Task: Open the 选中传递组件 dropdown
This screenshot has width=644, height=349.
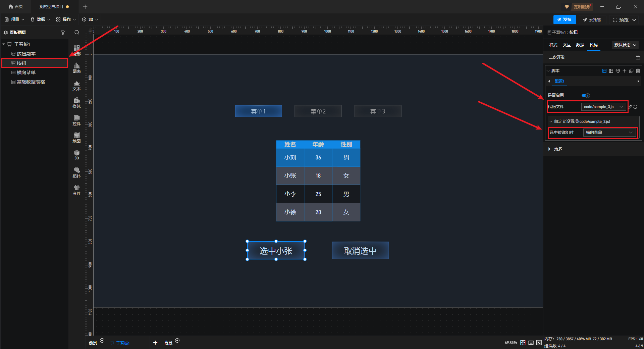Action: (609, 133)
